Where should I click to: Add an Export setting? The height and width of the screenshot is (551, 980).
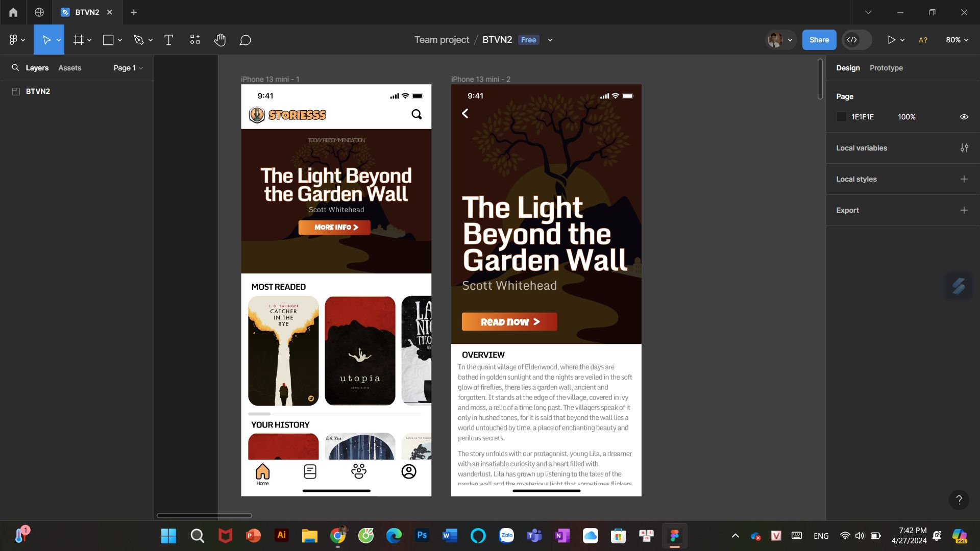click(x=964, y=210)
